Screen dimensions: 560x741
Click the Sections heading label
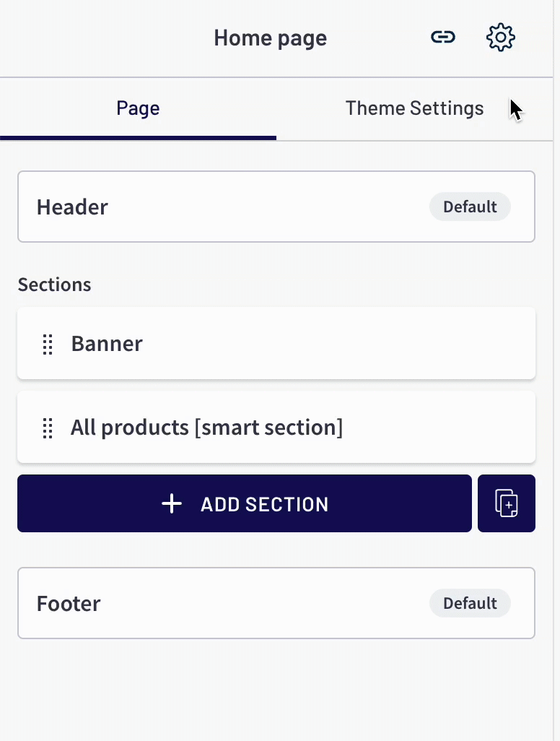click(x=54, y=285)
